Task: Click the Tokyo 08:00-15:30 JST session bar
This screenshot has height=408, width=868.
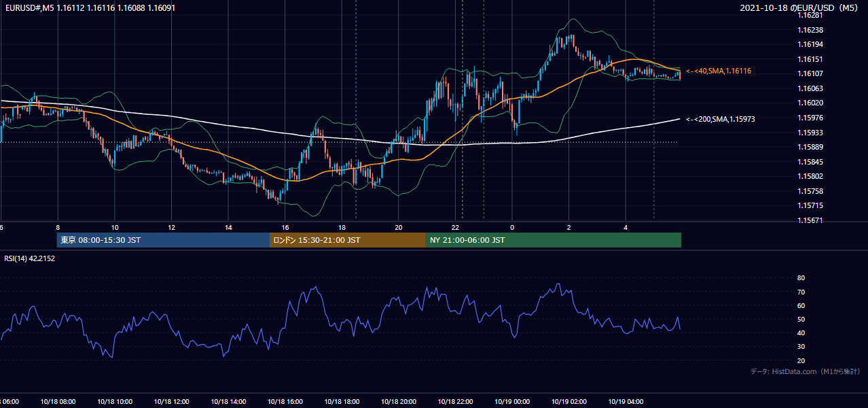Action: (x=163, y=240)
